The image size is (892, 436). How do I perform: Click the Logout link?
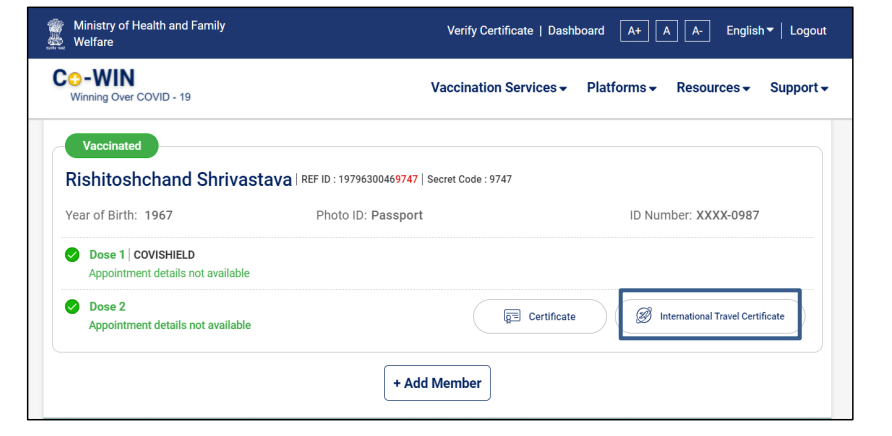point(808,31)
